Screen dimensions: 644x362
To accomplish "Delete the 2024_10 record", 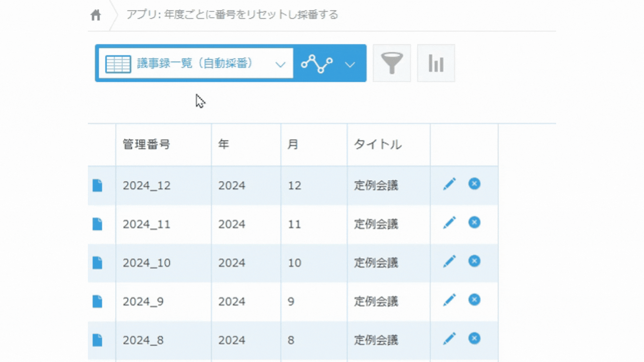I will pos(474,261).
